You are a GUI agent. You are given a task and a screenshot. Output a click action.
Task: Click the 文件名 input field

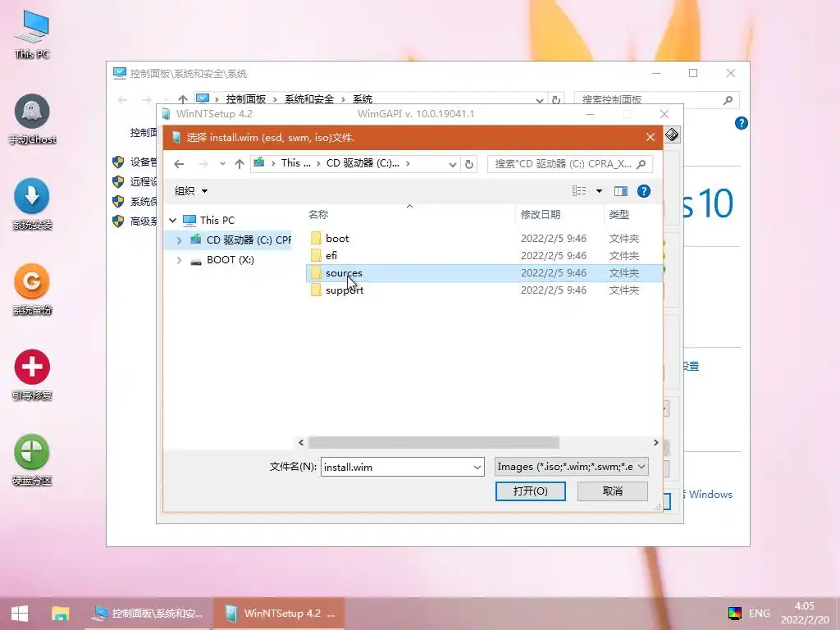(x=396, y=467)
